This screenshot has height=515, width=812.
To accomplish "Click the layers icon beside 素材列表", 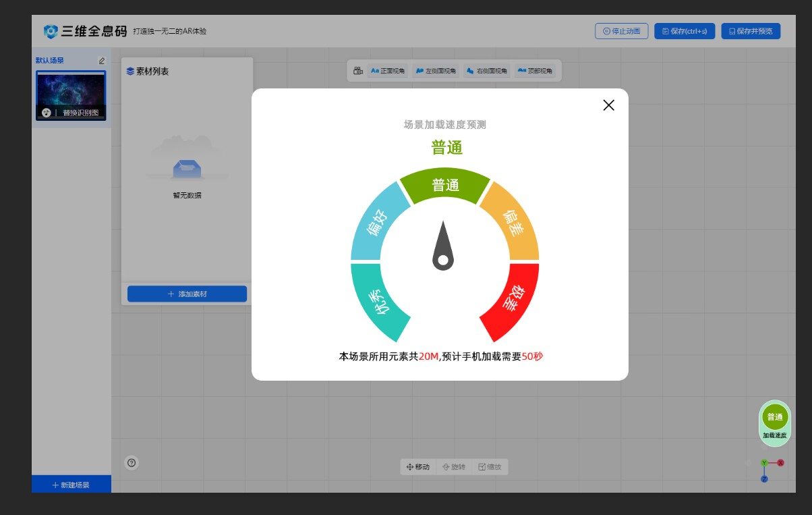I will (x=130, y=72).
